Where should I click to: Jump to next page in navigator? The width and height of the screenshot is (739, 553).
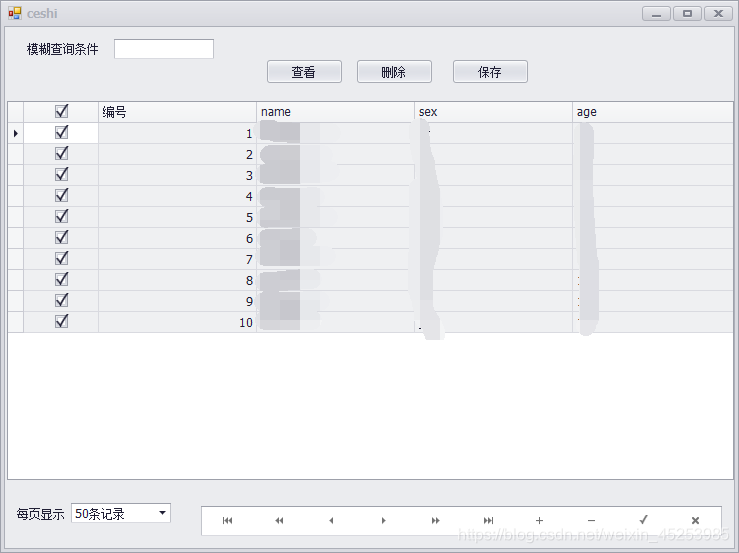point(435,520)
